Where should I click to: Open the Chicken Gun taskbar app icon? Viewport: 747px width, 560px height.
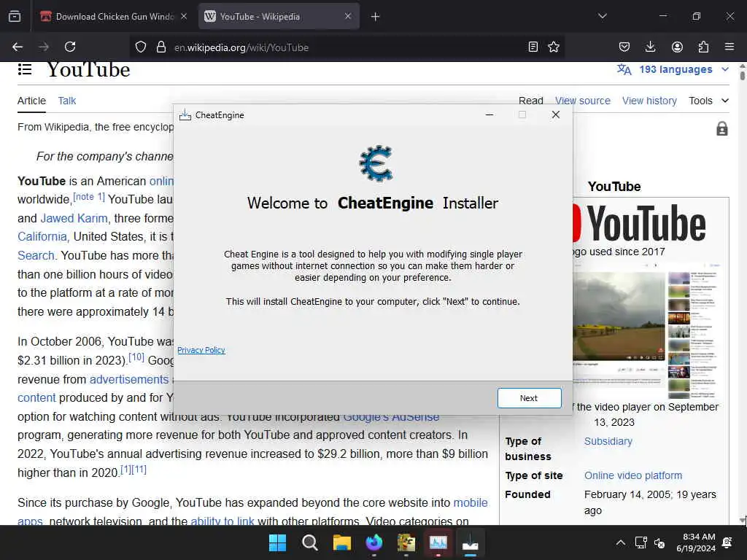coord(406,542)
